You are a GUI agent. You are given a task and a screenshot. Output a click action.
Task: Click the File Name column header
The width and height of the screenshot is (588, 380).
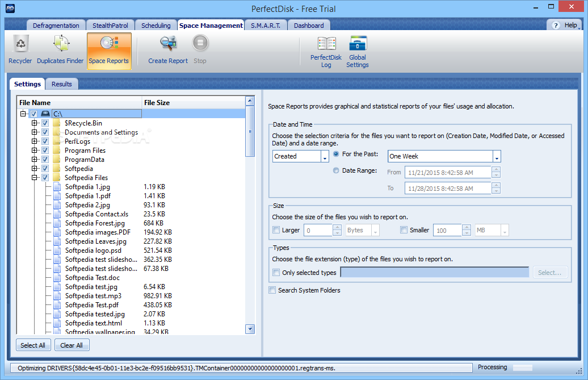79,102
